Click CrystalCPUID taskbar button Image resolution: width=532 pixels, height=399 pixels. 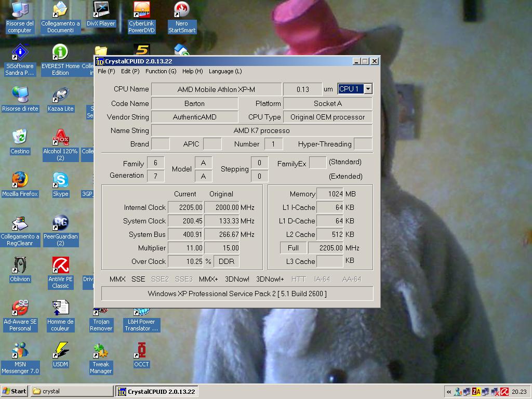(x=157, y=392)
